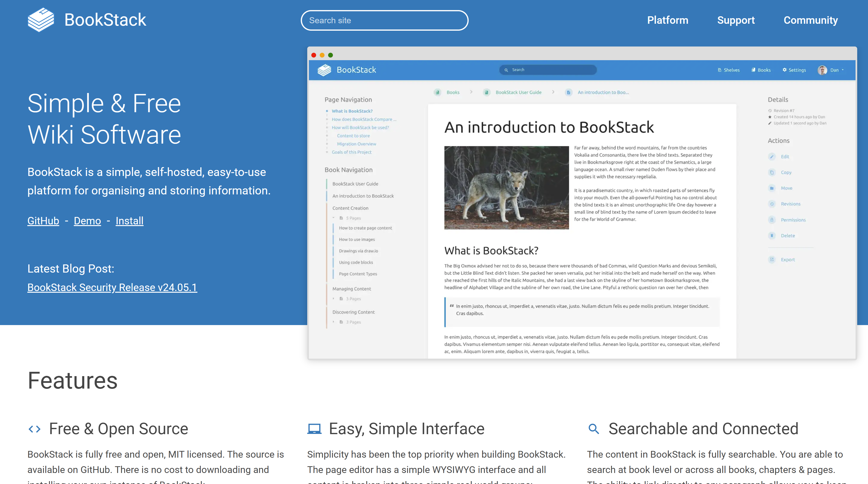Click the page icon before 'An introduction to Boo...' breadcrumb
Screen dimensions: 868x484
568,92
